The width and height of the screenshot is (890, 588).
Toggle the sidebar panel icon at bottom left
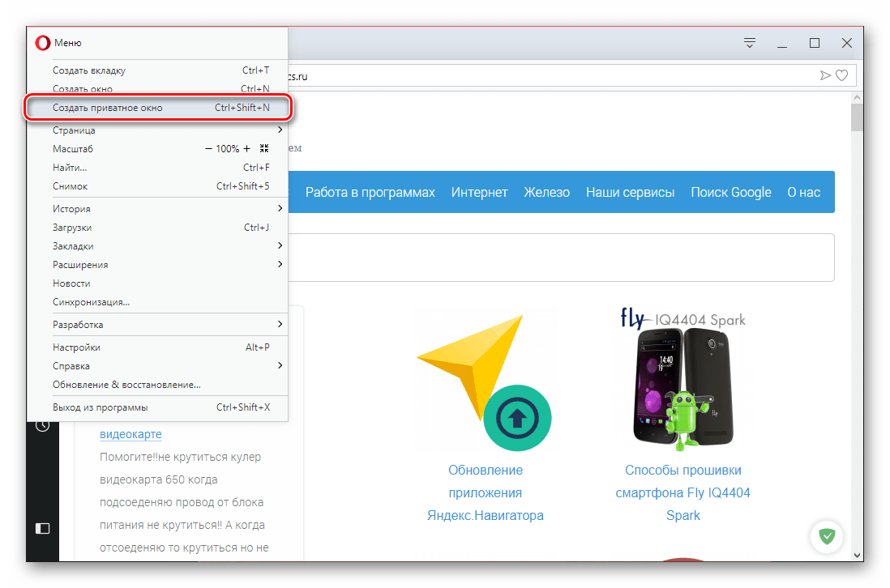(42, 528)
